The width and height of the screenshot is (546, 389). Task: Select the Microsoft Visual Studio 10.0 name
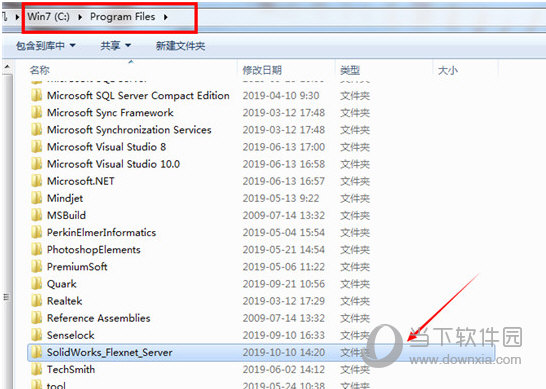(114, 164)
